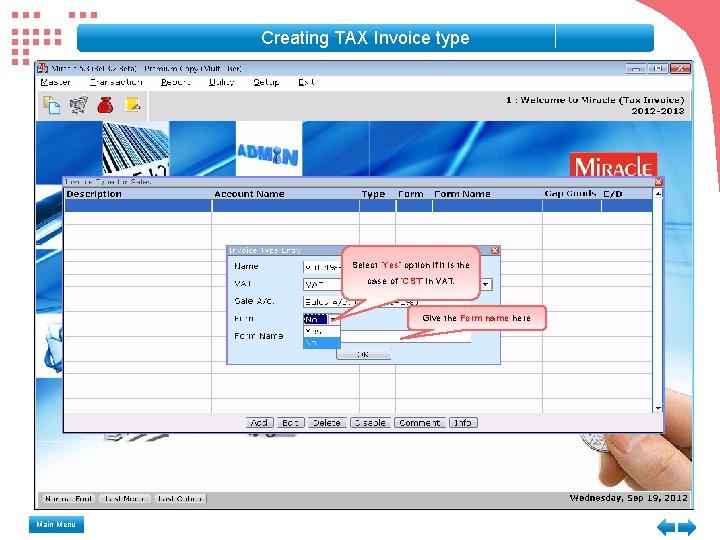Viewport: 720px width, 540px height.
Task: Open the Master menu
Action: pos(56,82)
